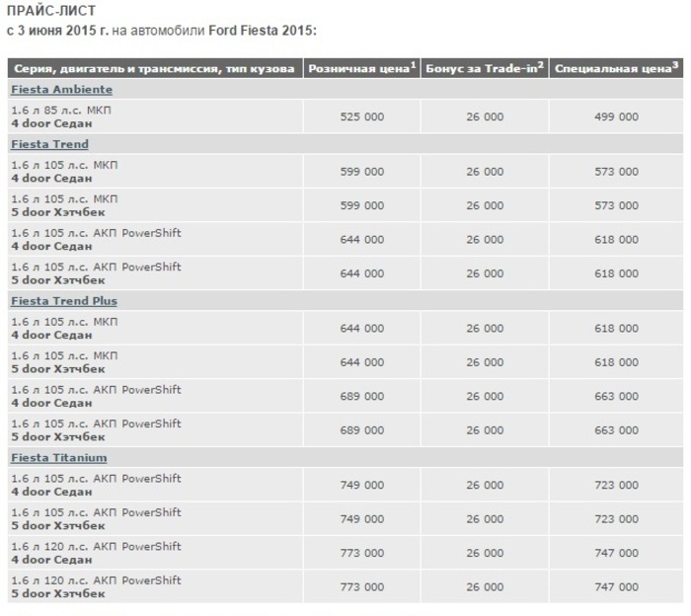
Task: Click the Специальная цена column header
Action: (x=616, y=68)
